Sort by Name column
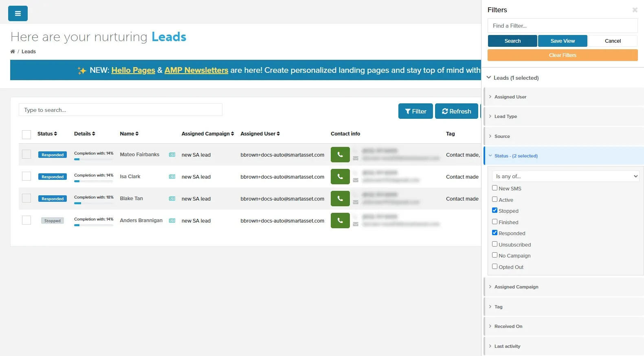This screenshot has width=644, height=356. (x=129, y=133)
